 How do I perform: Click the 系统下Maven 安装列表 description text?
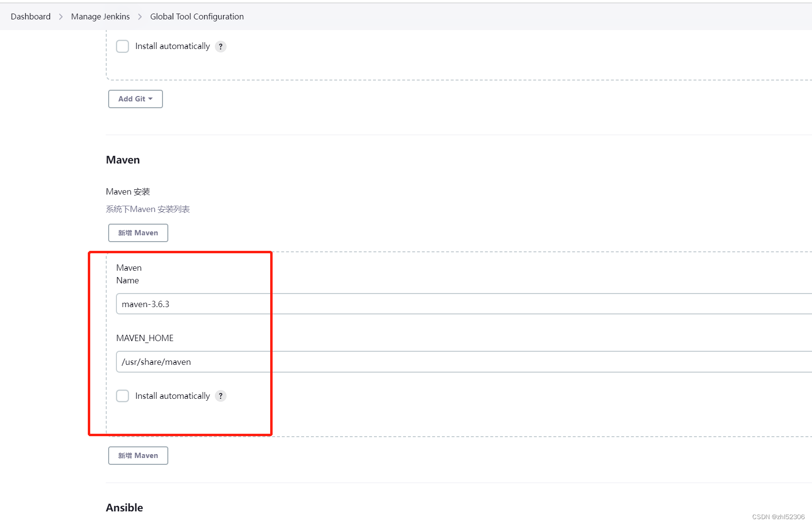[x=148, y=209]
